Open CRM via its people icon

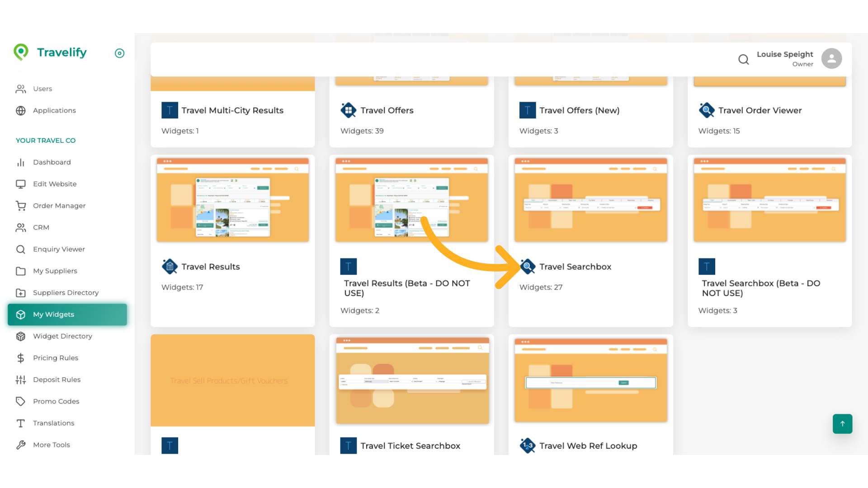pos(21,227)
